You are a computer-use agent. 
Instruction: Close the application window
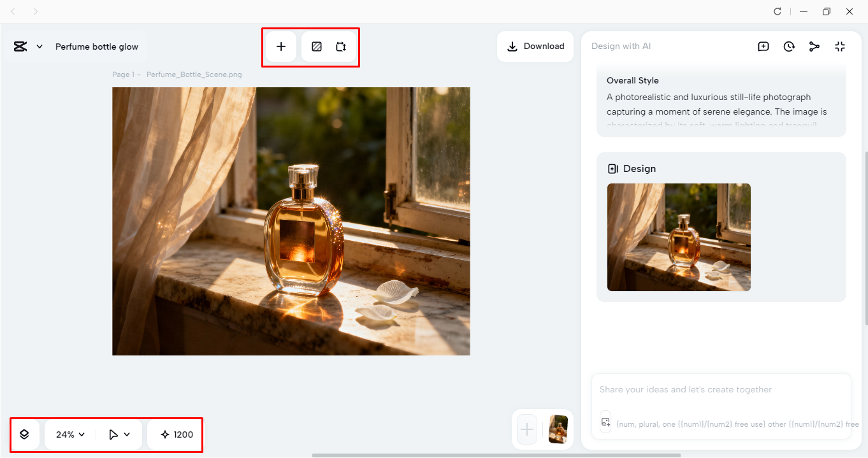(x=850, y=11)
